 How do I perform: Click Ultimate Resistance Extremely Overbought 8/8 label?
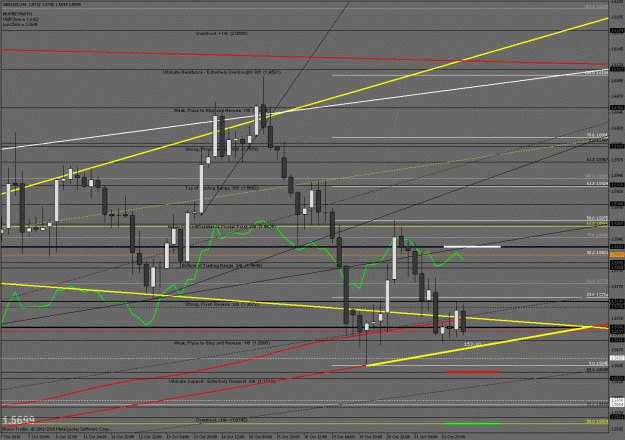[222, 72]
